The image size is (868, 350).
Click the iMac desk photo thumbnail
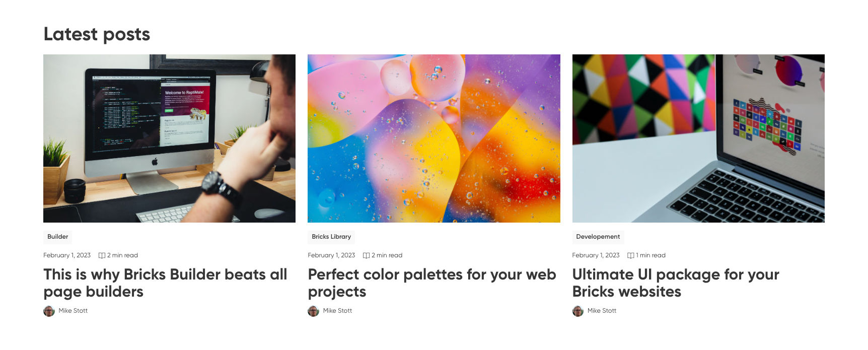[x=169, y=138]
